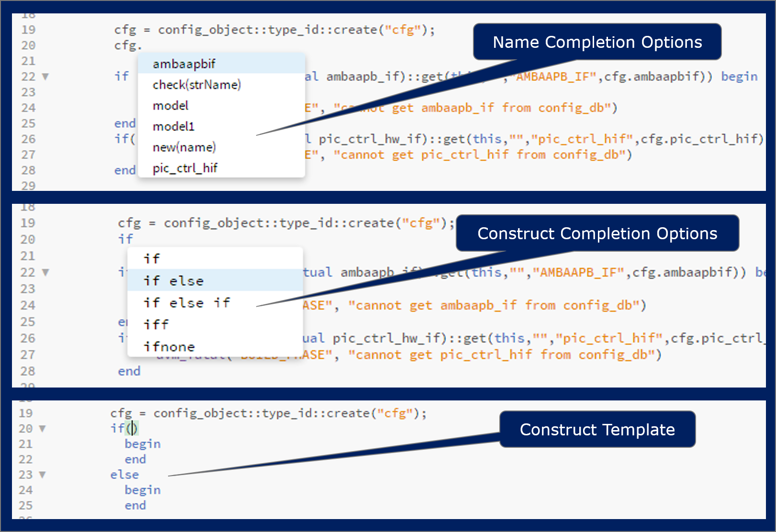Select 'iff' construct option
776x532 pixels.
tap(215, 324)
